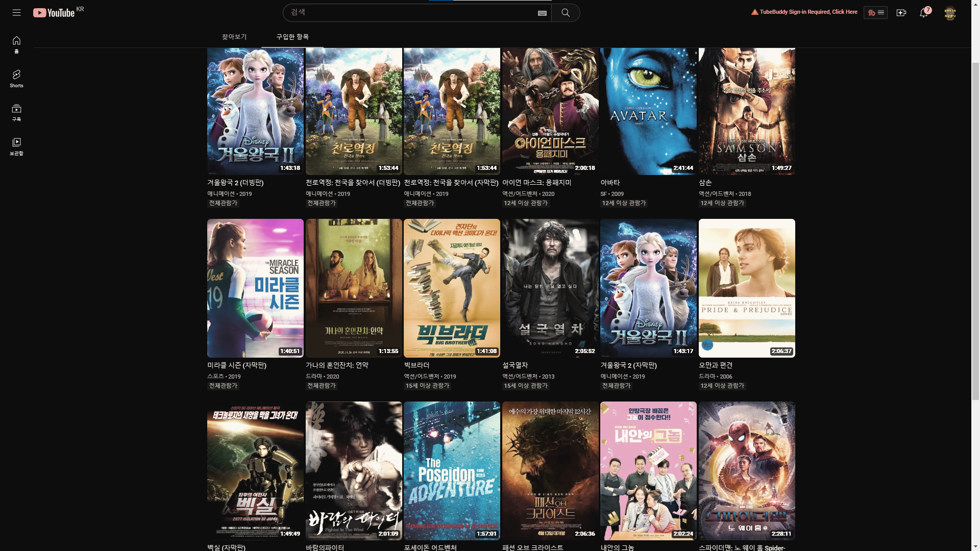Open Subscriptions in sidebar
Screen dimensions: 980x551
point(16,112)
